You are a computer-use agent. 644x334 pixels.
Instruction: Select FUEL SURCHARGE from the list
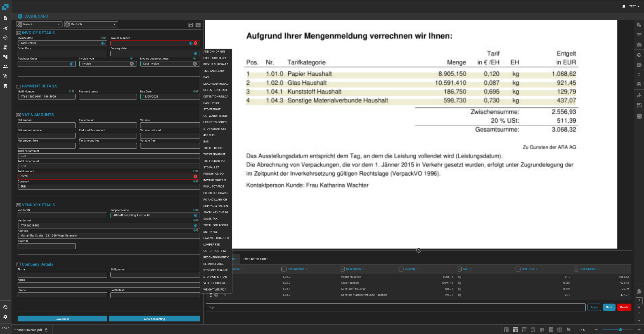click(215, 58)
